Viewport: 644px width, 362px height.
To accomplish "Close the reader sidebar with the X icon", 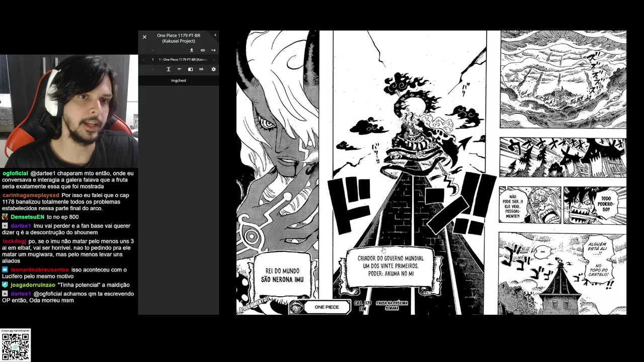I will point(144,37).
